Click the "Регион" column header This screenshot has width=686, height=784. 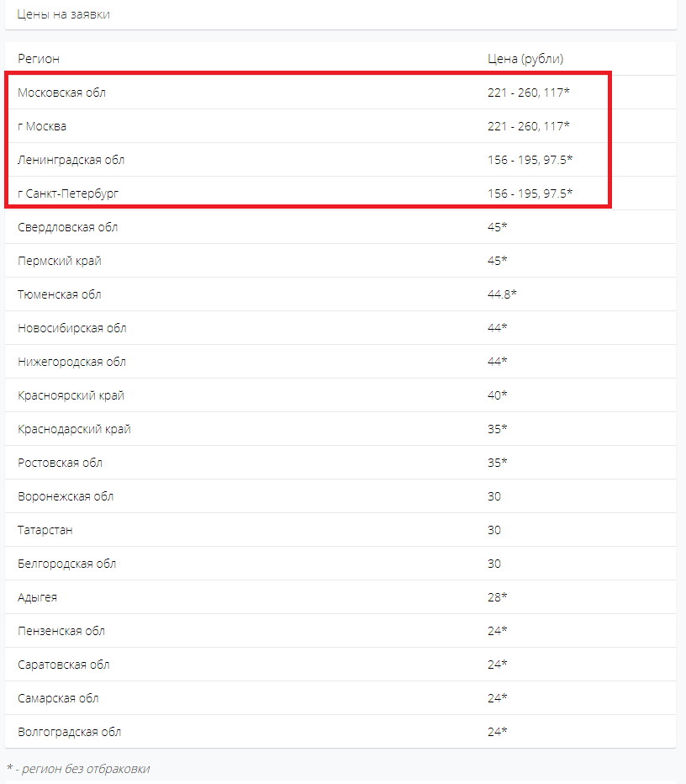(x=39, y=59)
